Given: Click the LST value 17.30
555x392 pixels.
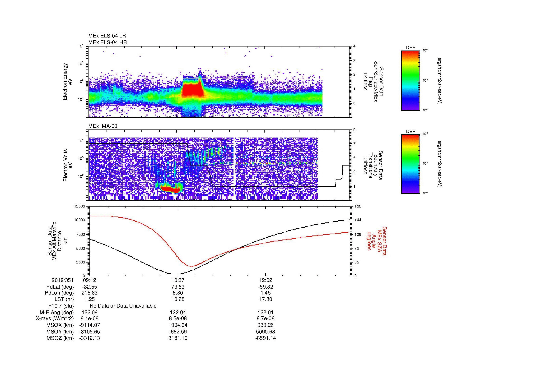Looking at the screenshot, I should [266, 299].
